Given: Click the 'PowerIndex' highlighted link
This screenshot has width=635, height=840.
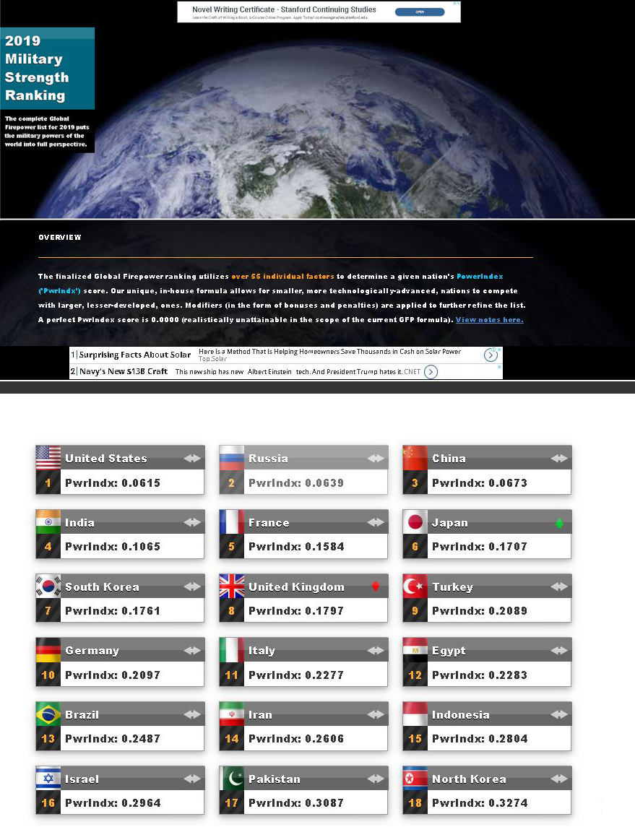Looking at the screenshot, I should pos(480,277).
